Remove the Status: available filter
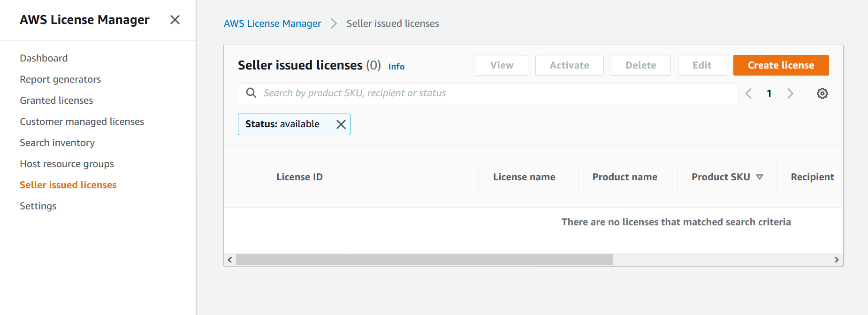Image resolution: width=868 pixels, height=315 pixels. click(341, 124)
